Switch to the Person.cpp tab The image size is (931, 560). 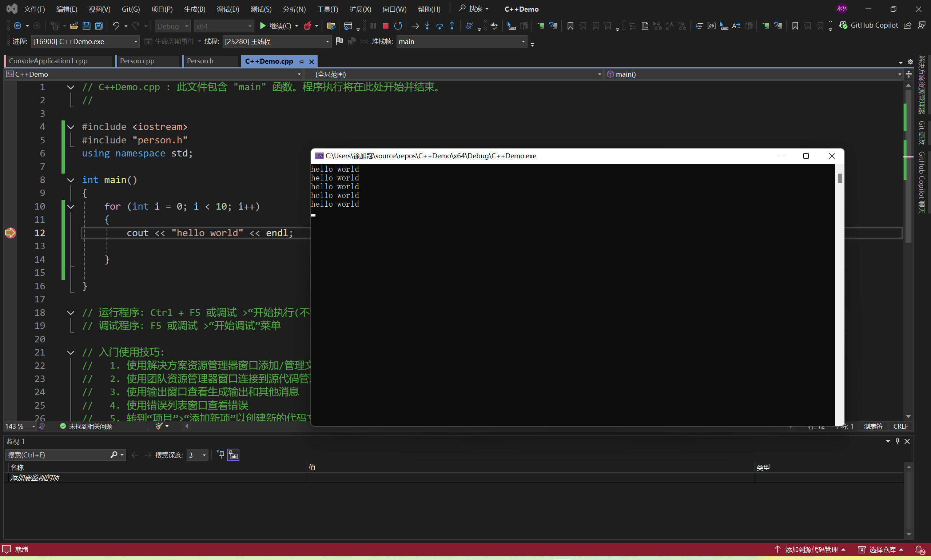137,61
